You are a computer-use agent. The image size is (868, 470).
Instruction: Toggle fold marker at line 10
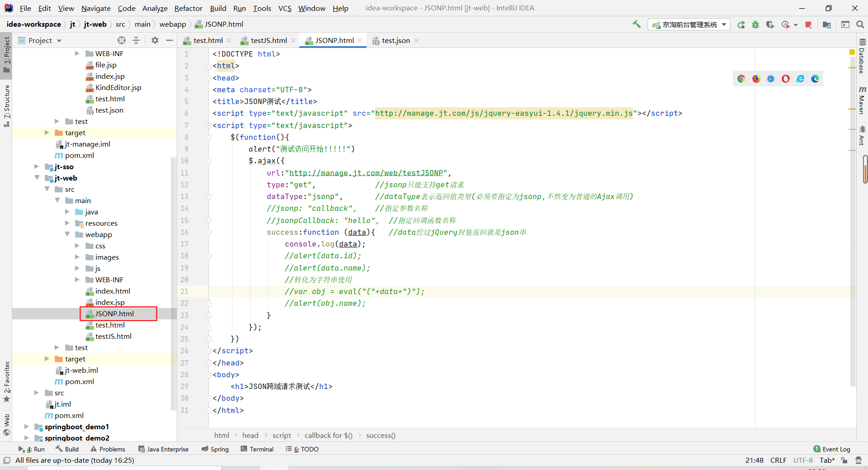pos(209,161)
